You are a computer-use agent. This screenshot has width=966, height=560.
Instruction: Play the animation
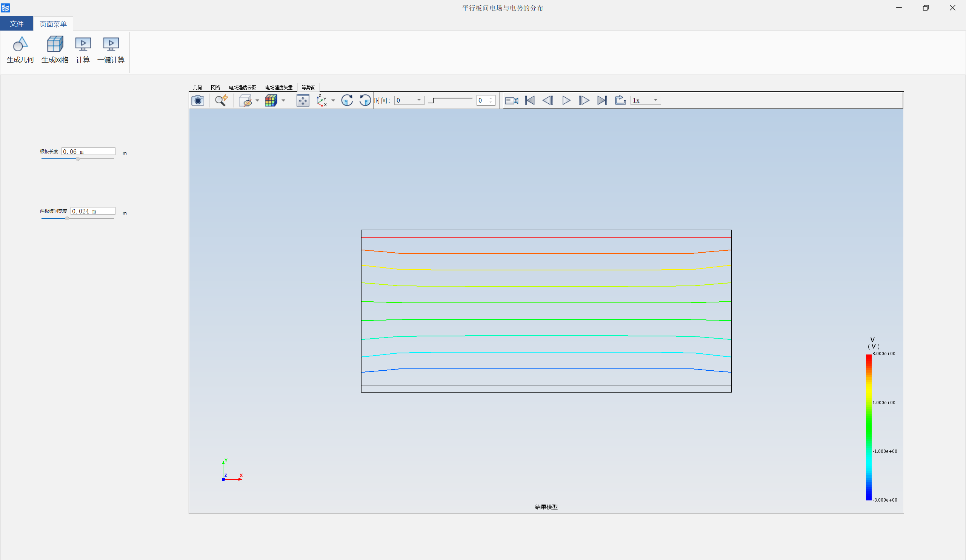coord(566,100)
